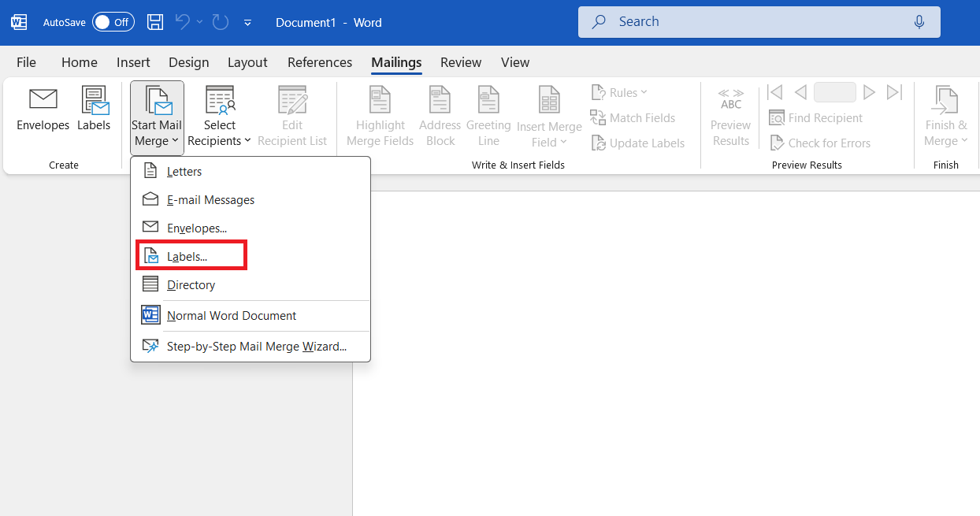The image size is (980, 516).
Task: Click the Last Record arrow icon
Action: (x=894, y=93)
